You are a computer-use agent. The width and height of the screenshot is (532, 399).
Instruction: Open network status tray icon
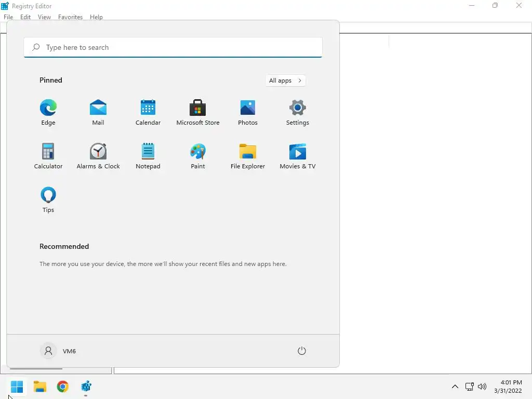[x=469, y=387]
